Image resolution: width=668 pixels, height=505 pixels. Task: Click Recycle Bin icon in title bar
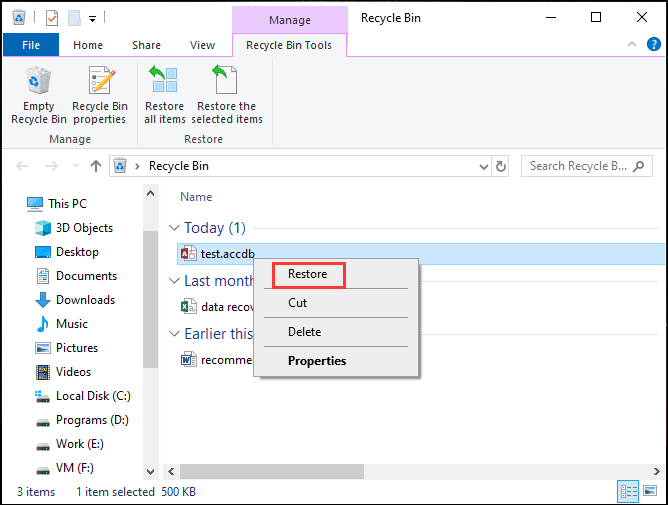click(19, 18)
